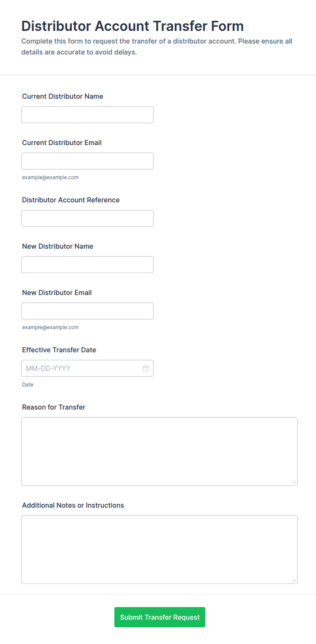Viewport: 316px width, 644px height.
Task: Click into the New Distributor Name field
Action: [x=87, y=265]
